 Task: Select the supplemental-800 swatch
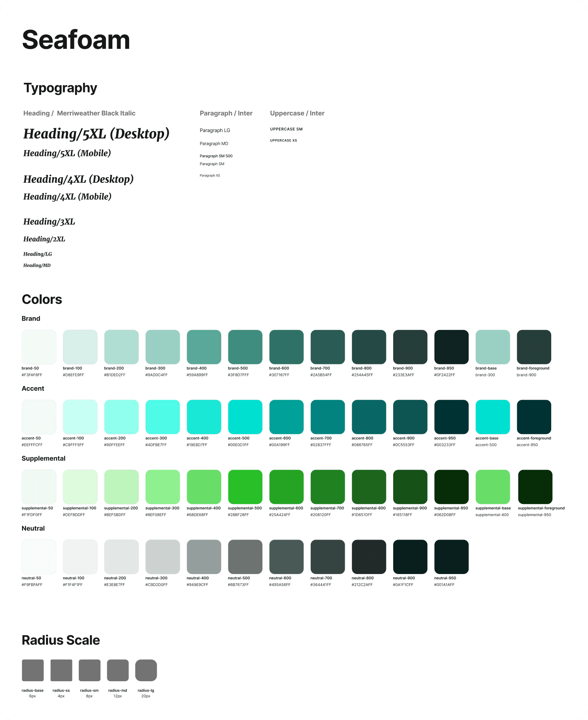369,487
